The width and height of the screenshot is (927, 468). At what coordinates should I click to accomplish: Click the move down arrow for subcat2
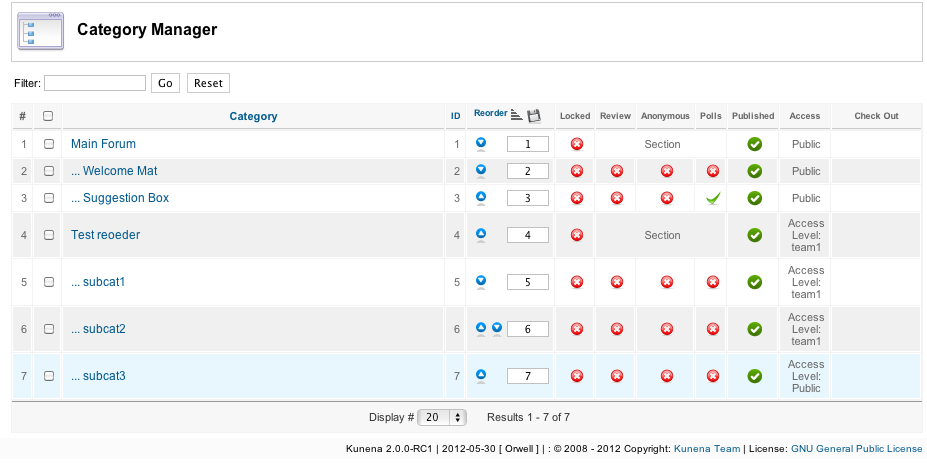pyautogui.click(x=496, y=328)
